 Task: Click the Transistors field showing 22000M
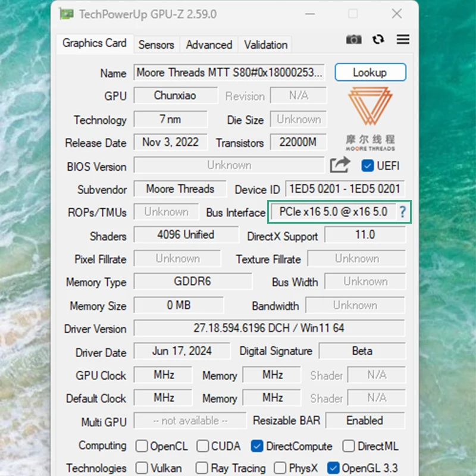[x=298, y=142]
